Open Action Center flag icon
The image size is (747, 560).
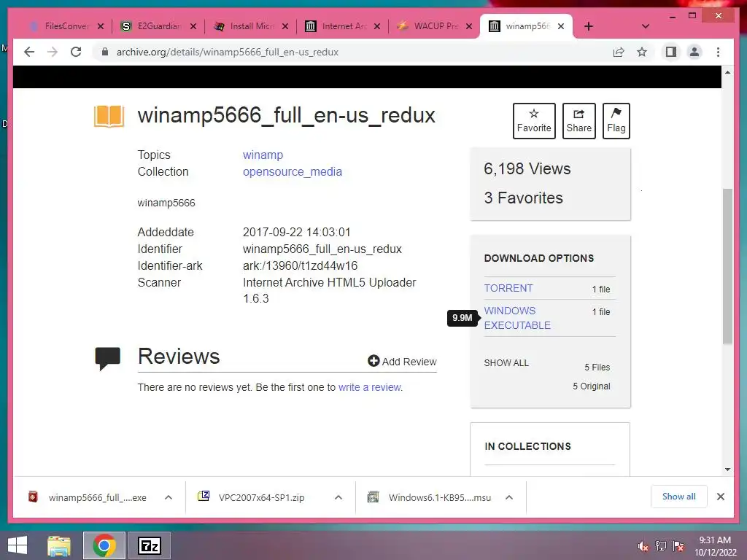(x=678, y=546)
